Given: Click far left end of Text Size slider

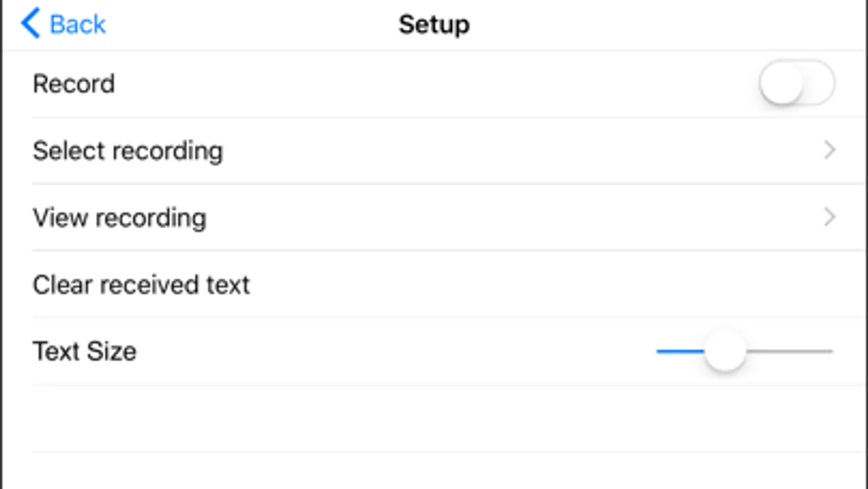Looking at the screenshot, I should (x=660, y=351).
